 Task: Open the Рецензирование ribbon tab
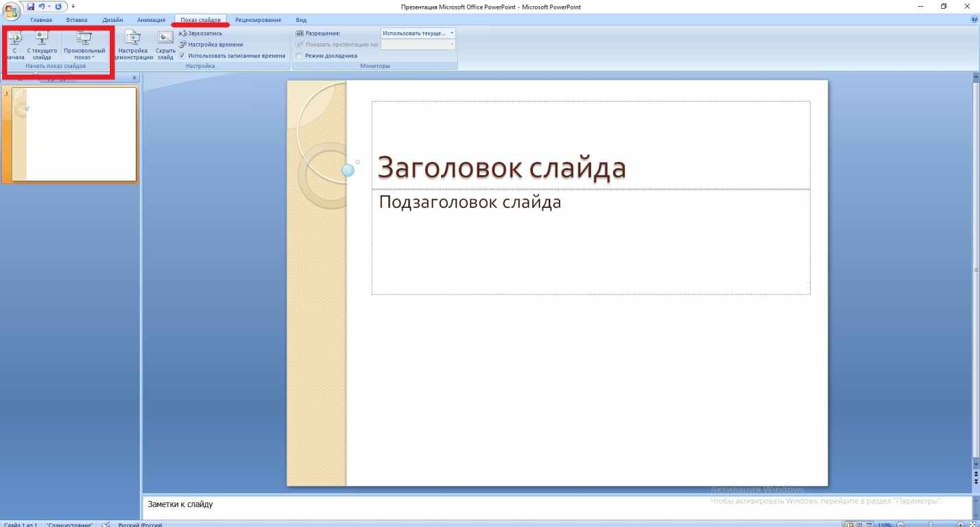(x=258, y=20)
